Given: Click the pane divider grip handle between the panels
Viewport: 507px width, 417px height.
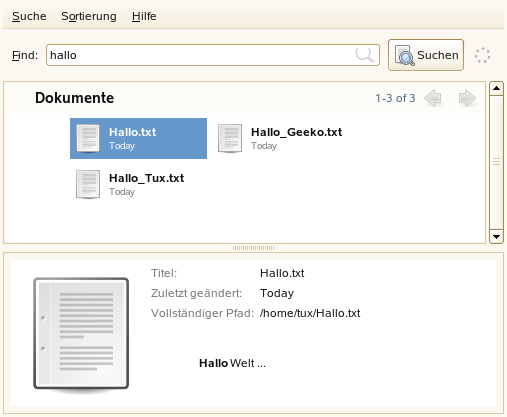Looking at the screenshot, I should click(x=253, y=248).
